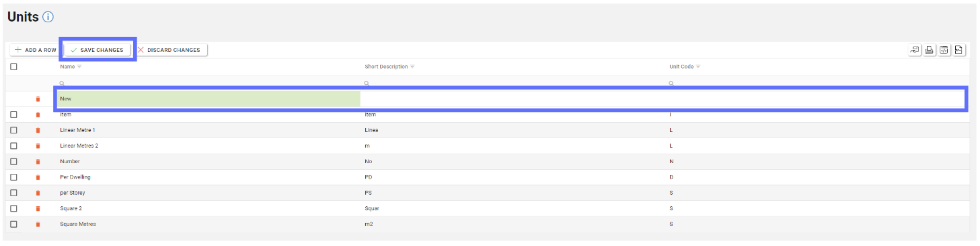Open the Name column filter

79,67
